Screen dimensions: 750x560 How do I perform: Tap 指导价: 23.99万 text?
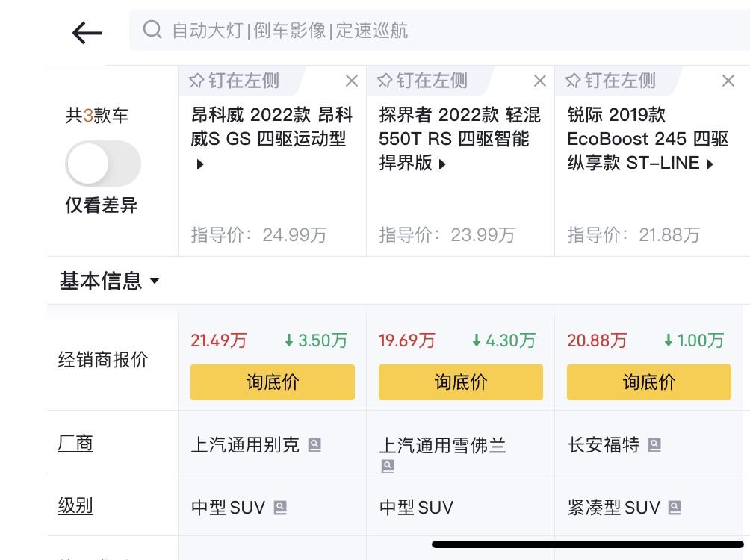point(447,234)
